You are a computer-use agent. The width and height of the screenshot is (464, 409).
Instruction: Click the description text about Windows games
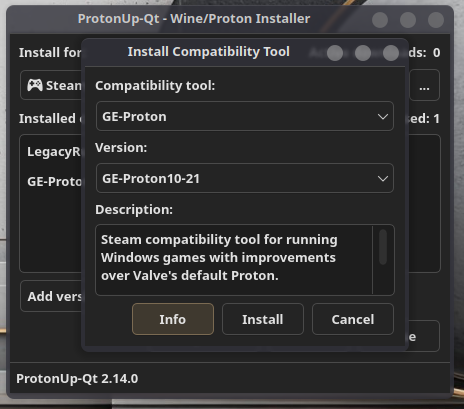[219, 258]
